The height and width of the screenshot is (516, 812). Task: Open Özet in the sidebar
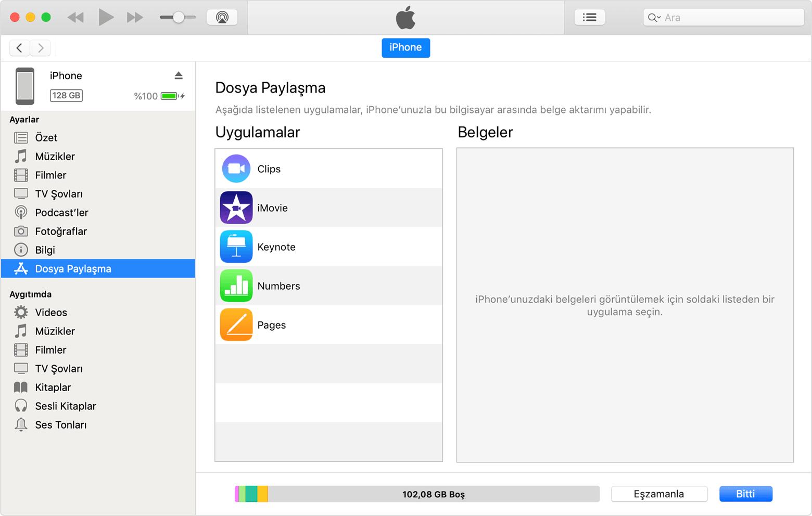(98, 137)
